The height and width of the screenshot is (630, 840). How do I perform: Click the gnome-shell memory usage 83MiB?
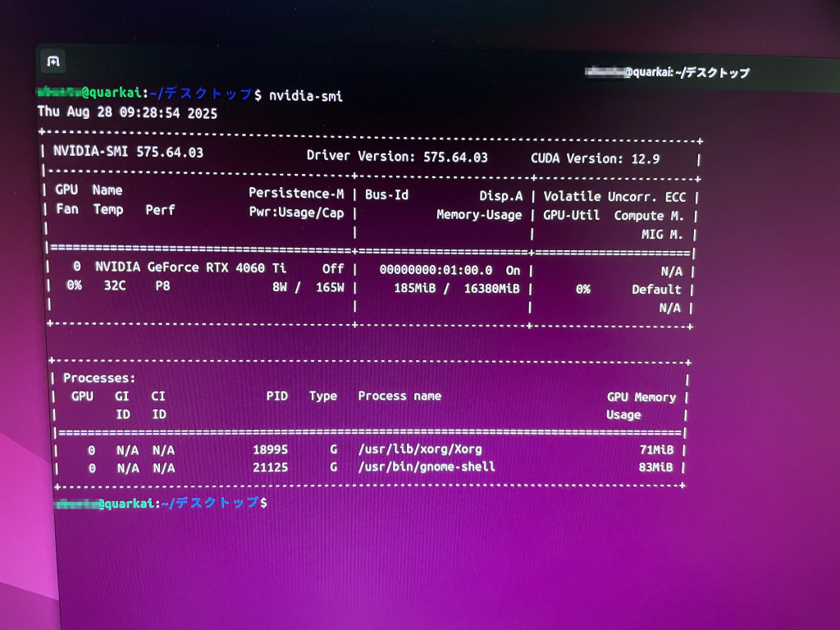point(655,467)
